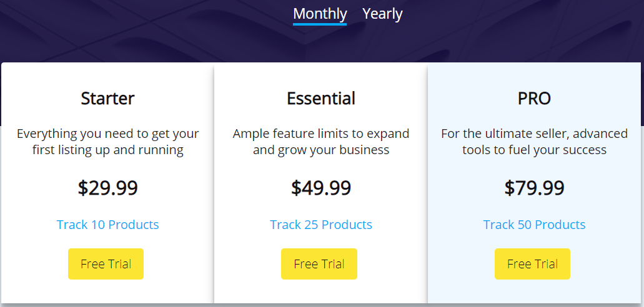Select the $29.99 price text
The image size is (644, 307).
click(x=108, y=188)
